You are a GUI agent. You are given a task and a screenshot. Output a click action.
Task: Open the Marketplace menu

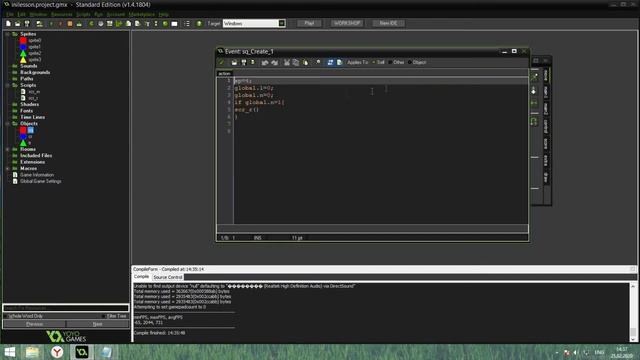pyautogui.click(x=142, y=14)
